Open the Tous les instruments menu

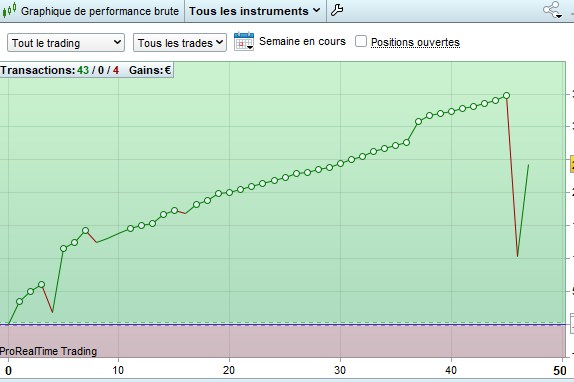(x=255, y=11)
